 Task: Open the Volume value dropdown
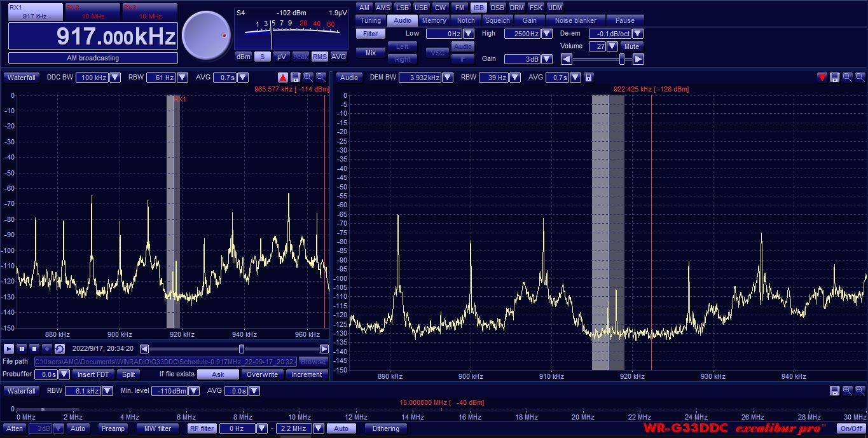pos(612,46)
